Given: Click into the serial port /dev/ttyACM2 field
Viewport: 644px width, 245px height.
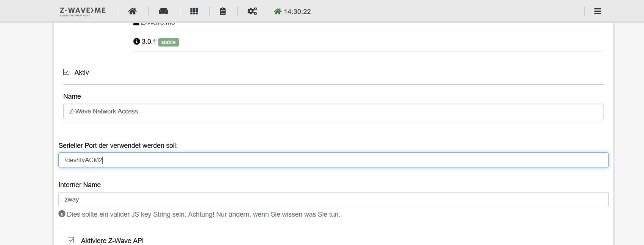Looking at the screenshot, I should (333, 160).
